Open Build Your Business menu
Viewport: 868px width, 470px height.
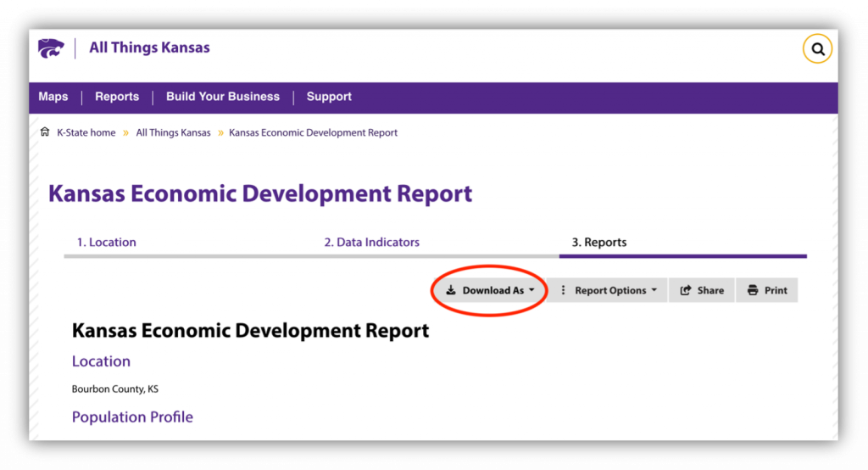223,97
